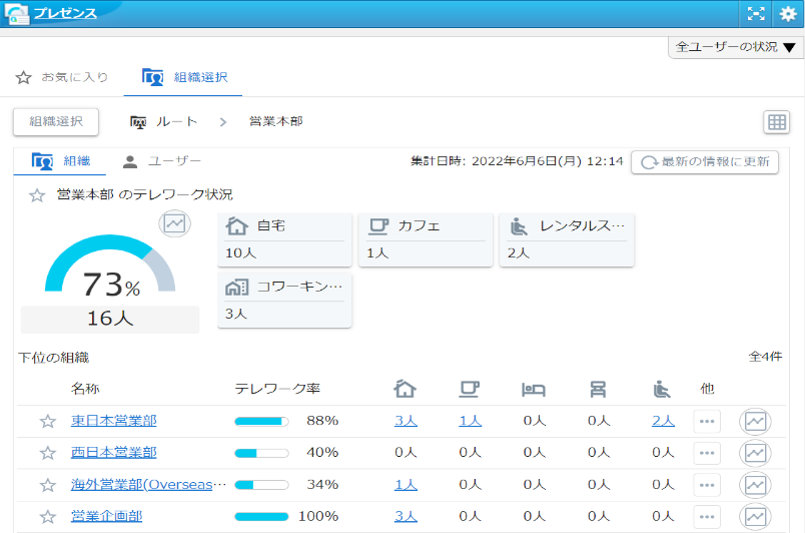Click the cafe cup column header icon
Image resolution: width=805 pixels, height=533 pixels.
pyautogui.click(x=469, y=389)
